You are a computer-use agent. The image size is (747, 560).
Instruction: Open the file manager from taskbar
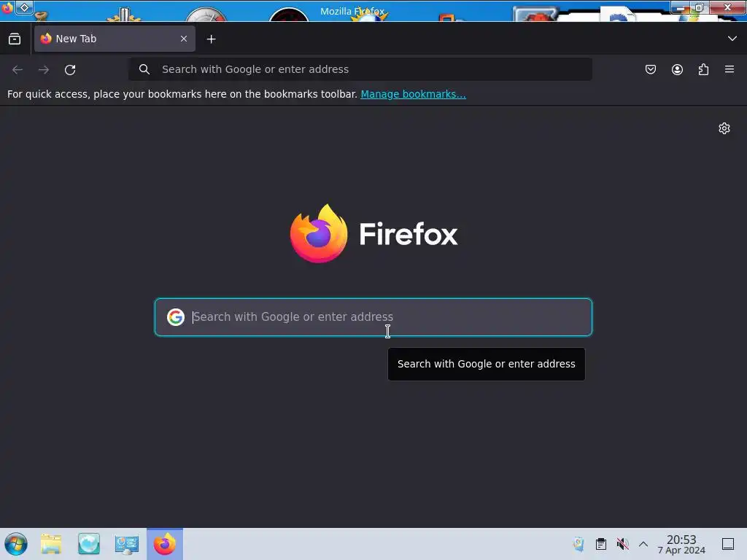[x=51, y=544]
